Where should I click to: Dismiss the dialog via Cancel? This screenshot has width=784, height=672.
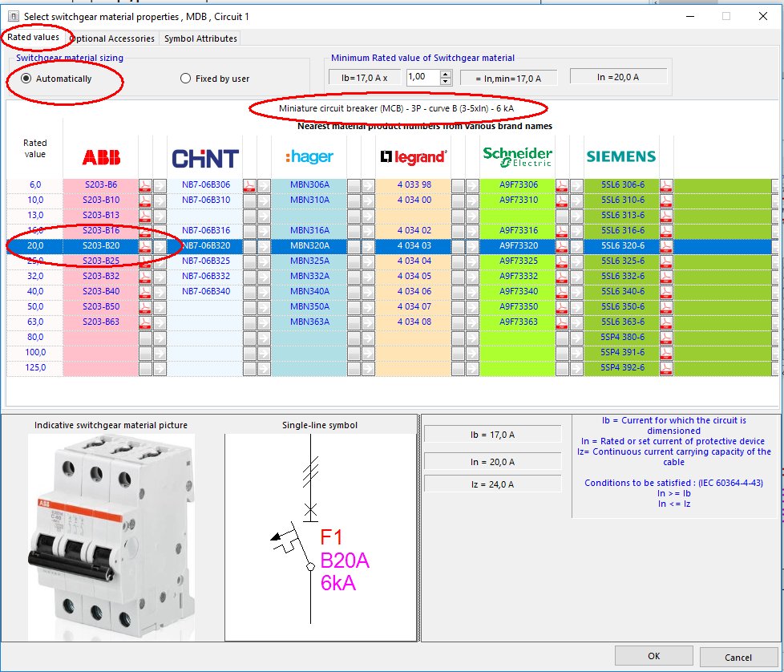(738, 656)
